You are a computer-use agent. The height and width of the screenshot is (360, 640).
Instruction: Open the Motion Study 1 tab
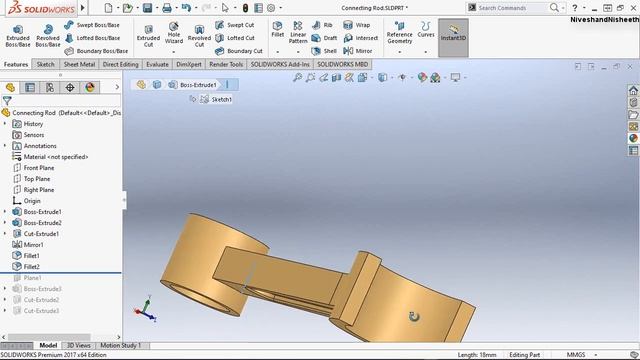coord(120,346)
